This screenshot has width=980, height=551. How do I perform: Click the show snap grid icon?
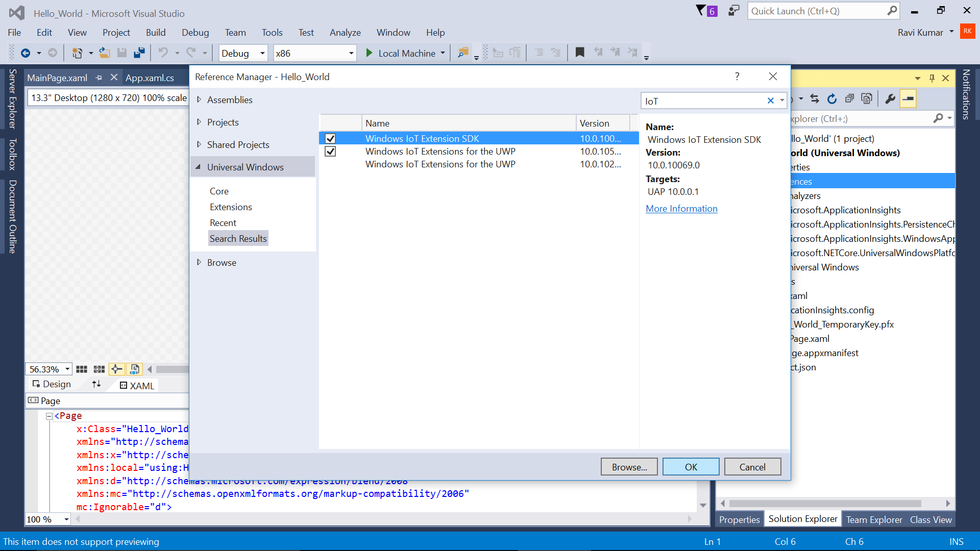click(82, 369)
